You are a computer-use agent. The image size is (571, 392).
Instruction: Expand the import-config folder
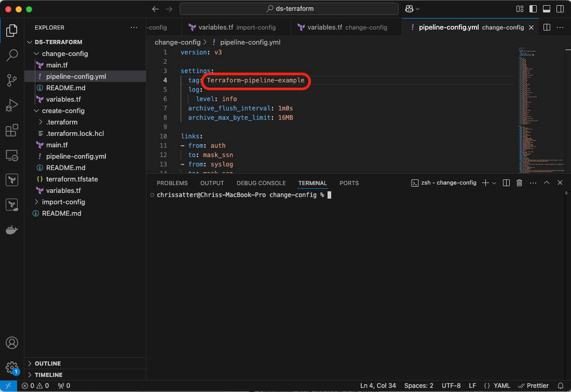coord(63,202)
